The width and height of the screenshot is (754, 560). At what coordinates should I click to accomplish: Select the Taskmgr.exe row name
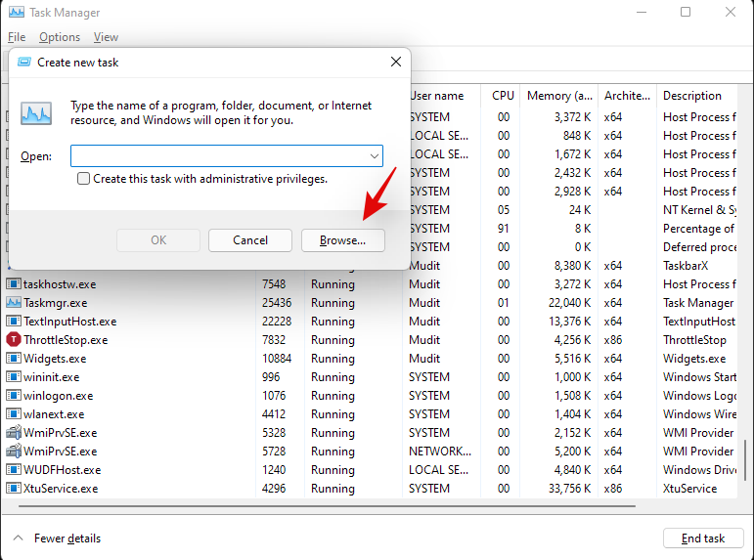[x=56, y=303]
